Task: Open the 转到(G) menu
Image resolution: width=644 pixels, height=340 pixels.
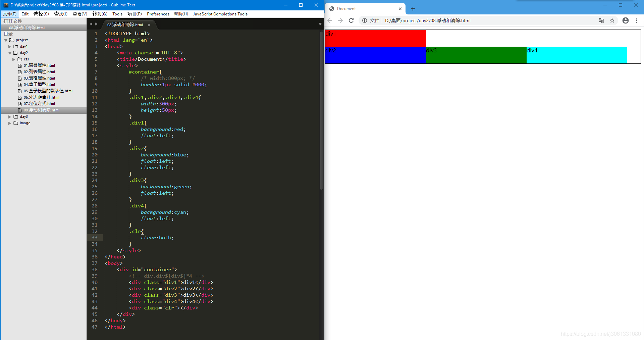Action: point(100,14)
